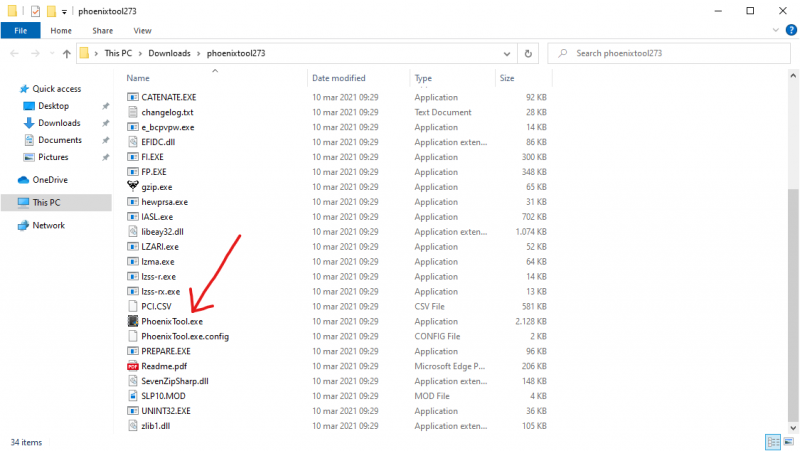Open the View ribbon tab
The height and width of the screenshot is (451, 800).
(x=142, y=31)
